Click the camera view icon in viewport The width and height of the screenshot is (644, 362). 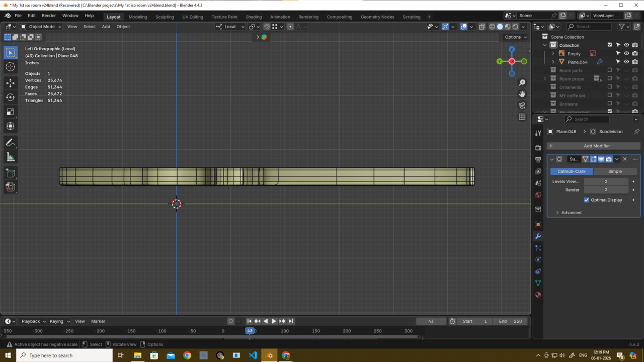[522, 105]
